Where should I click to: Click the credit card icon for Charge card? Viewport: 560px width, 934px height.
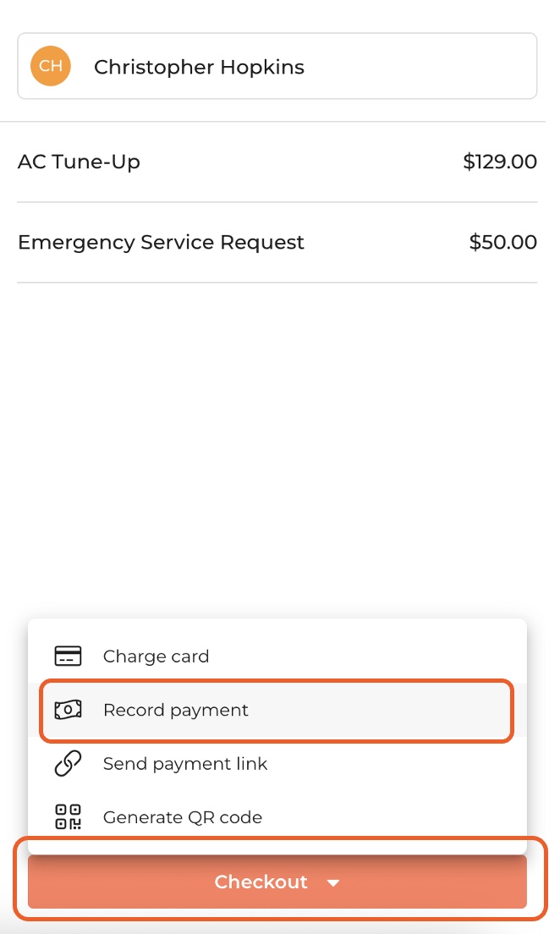pos(68,657)
